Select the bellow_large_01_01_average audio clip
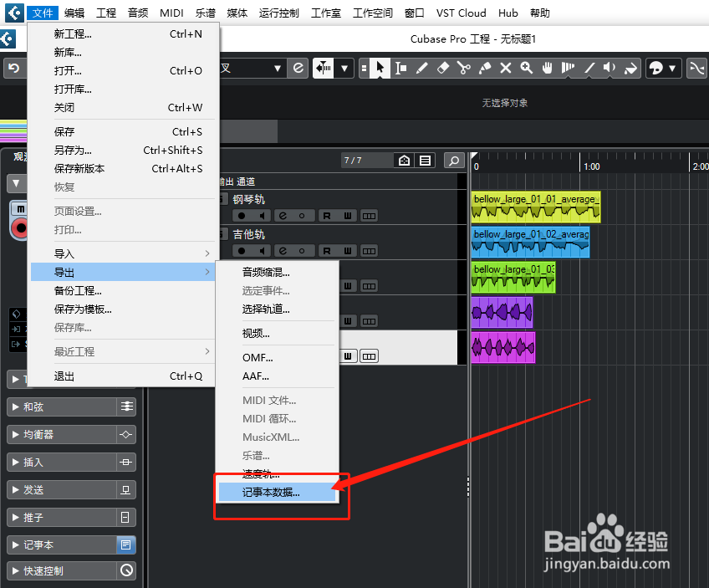 pos(536,207)
